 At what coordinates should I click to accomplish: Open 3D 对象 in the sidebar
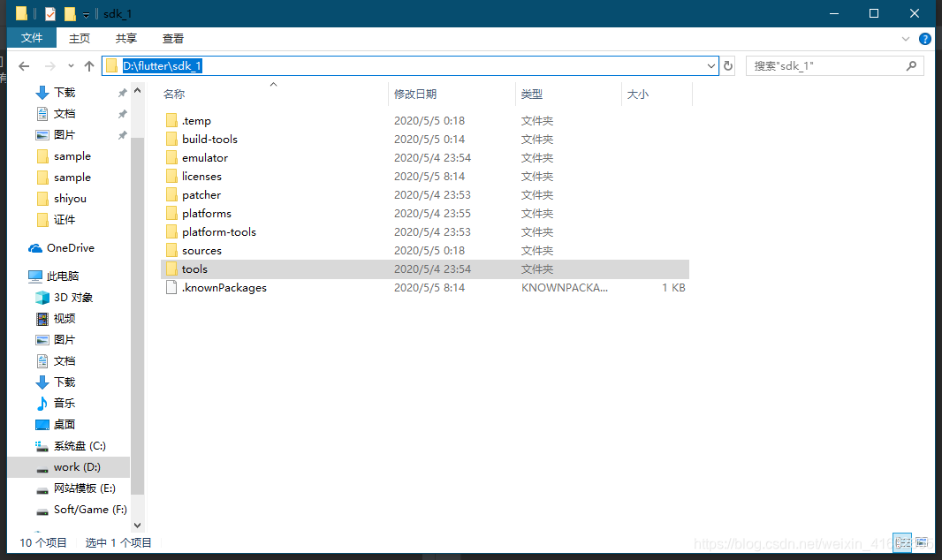(x=72, y=298)
